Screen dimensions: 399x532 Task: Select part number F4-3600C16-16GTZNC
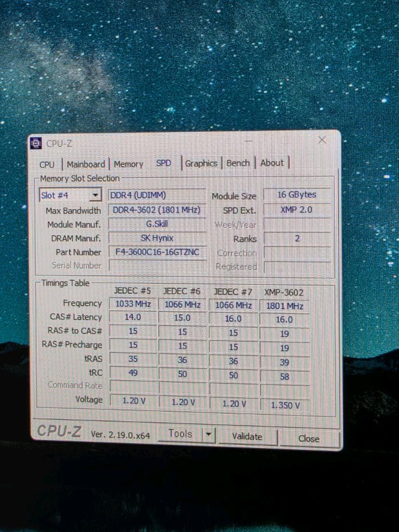click(x=157, y=252)
